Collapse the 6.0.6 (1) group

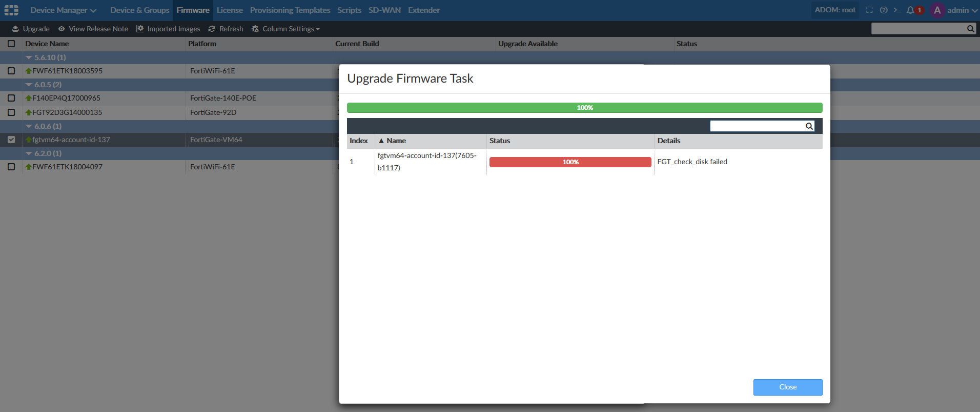[29, 126]
